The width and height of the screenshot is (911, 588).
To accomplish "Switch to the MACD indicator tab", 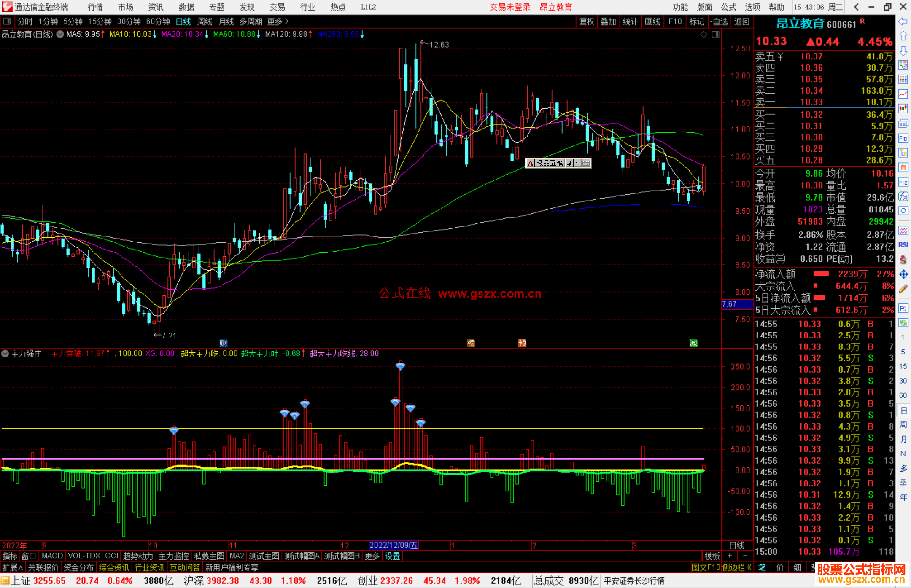I will coord(52,556).
